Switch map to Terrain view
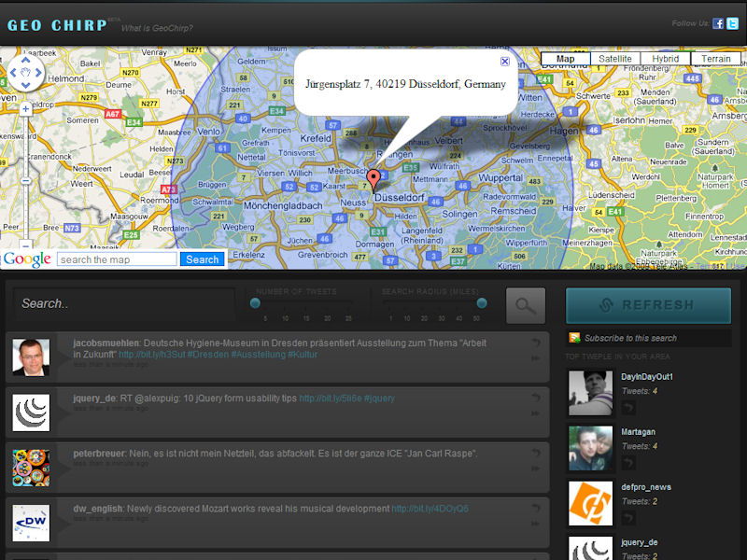Screen dimensions: 747x560 [x=715, y=59]
